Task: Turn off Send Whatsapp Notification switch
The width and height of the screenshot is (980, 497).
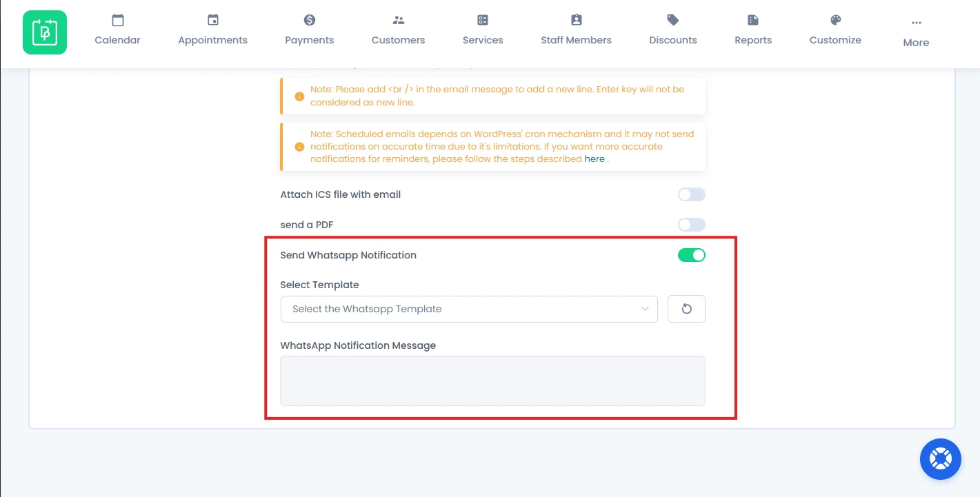Action: click(692, 255)
